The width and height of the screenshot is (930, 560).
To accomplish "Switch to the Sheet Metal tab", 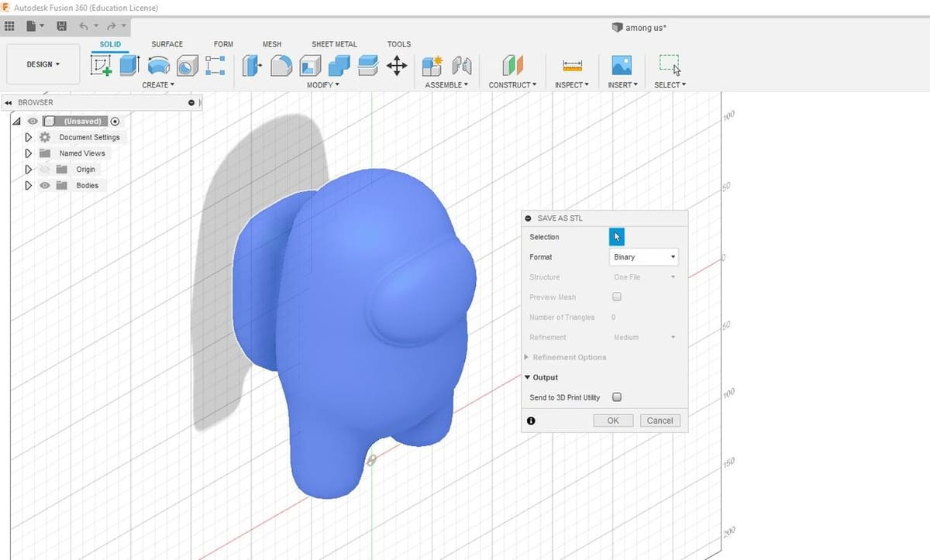I will coord(334,44).
